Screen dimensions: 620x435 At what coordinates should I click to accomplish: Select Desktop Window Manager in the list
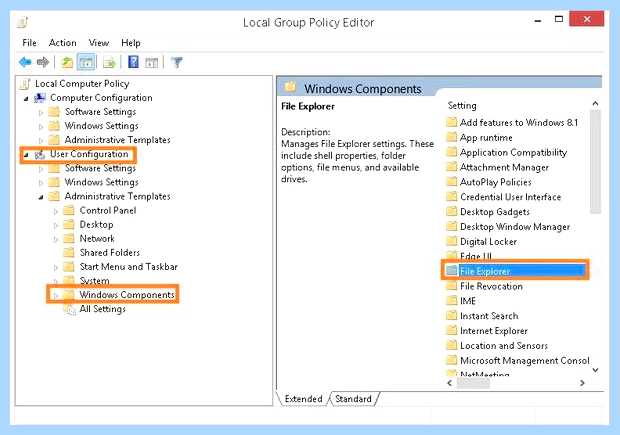click(x=515, y=227)
